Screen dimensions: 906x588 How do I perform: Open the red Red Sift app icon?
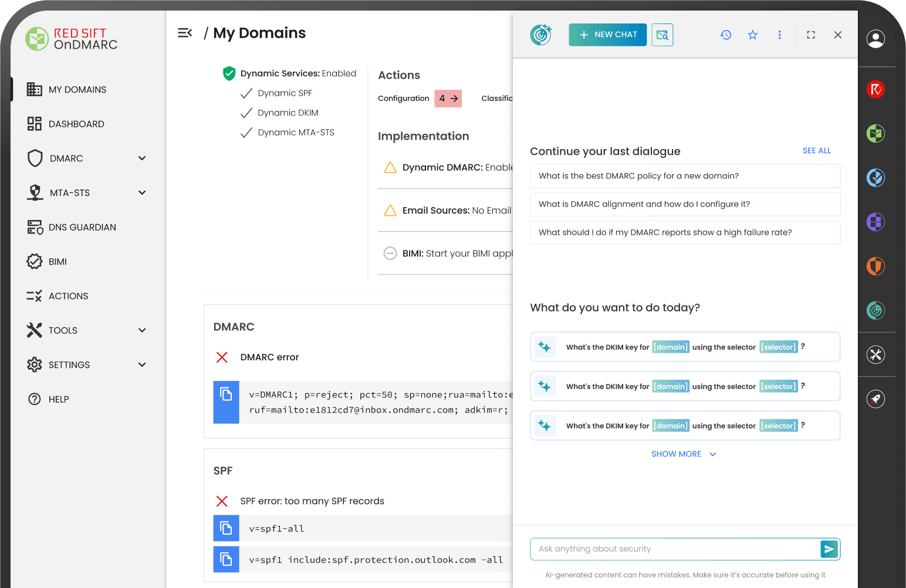876,89
